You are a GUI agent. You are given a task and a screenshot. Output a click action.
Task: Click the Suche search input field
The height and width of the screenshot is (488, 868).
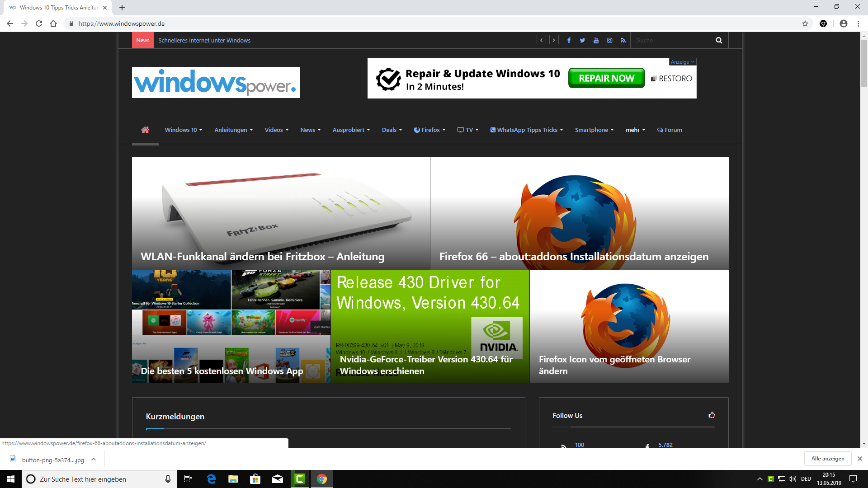671,40
